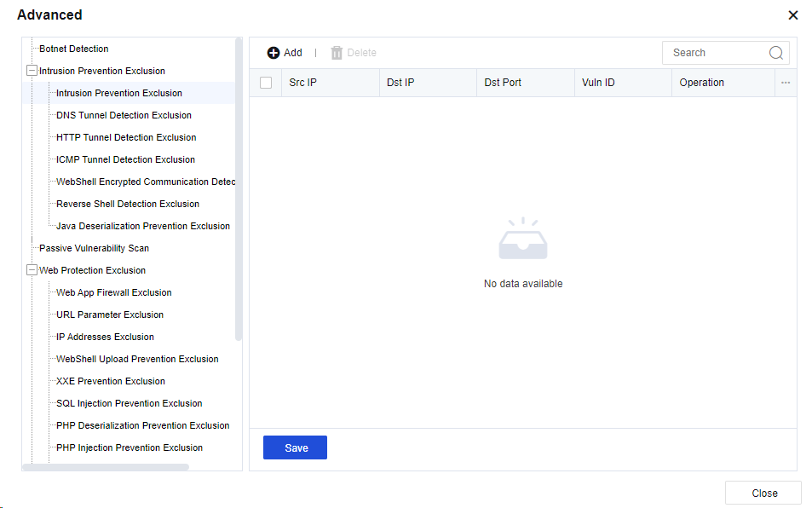The height and width of the screenshot is (508, 812).
Task: Click the tree panel vertical scrollbar
Action: [239, 188]
